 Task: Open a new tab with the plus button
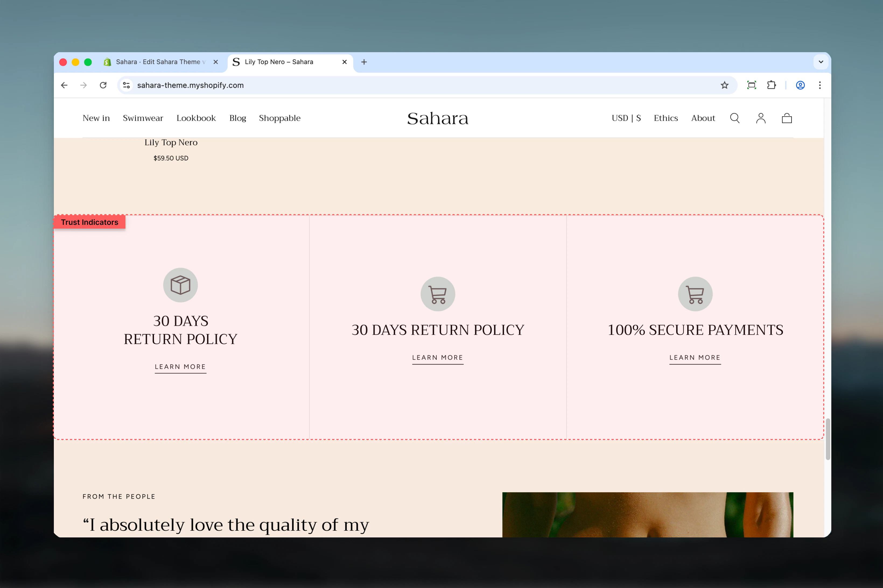click(364, 62)
